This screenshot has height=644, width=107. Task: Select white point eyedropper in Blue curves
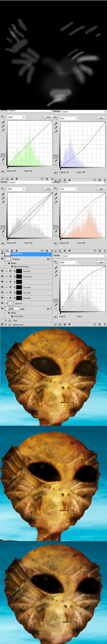click(56, 131)
